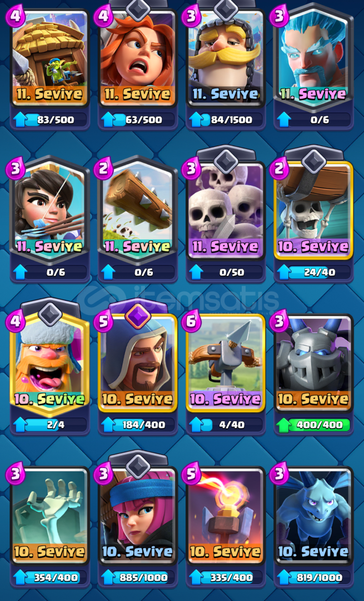Click the green upgrade arrow at 400/400
Image resolution: width=364 pixels, height=601 pixels.
[x=285, y=425]
